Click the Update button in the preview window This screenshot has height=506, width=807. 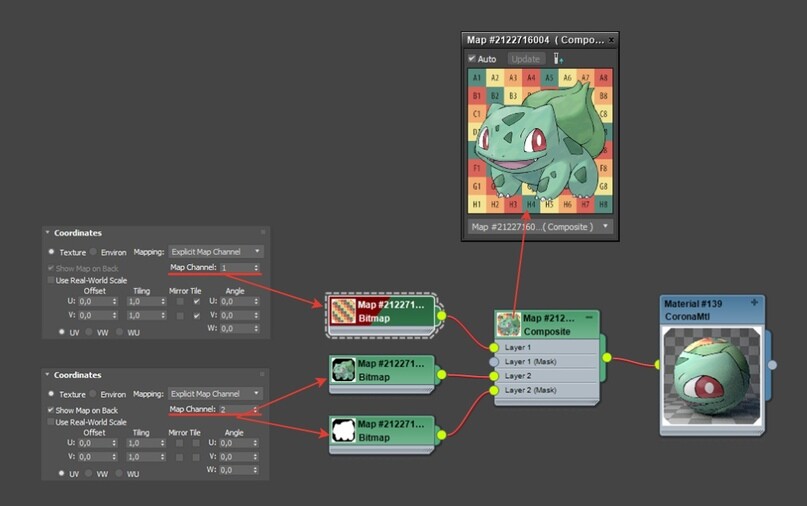click(x=525, y=59)
